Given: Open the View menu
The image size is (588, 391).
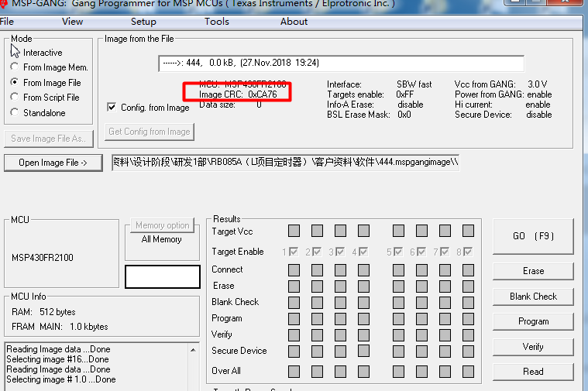Looking at the screenshot, I should coord(72,22).
